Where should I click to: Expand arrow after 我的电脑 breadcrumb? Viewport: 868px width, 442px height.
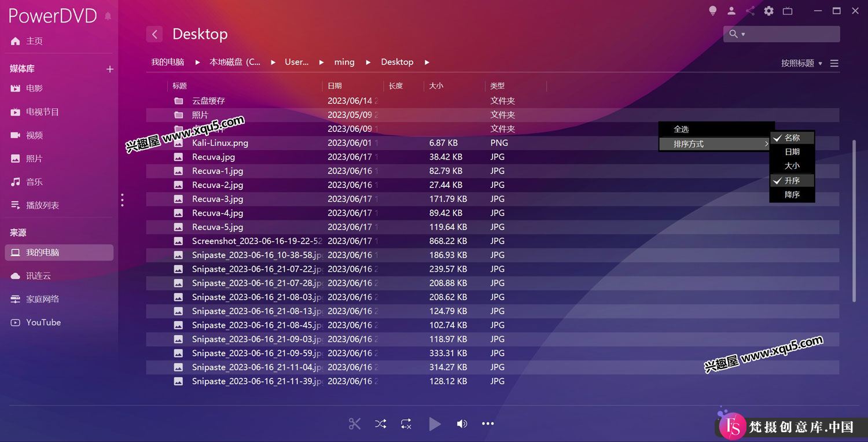click(x=197, y=62)
